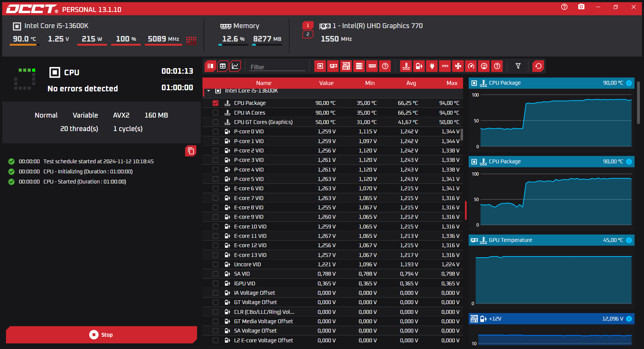Sort the table by Min column
644x349 pixels.
[x=370, y=83]
